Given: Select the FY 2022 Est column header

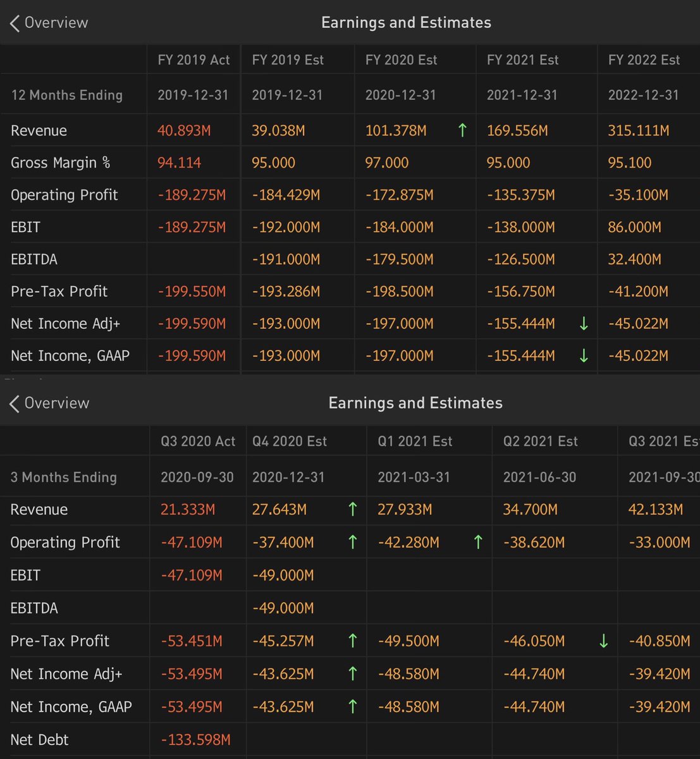Looking at the screenshot, I should [x=644, y=60].
